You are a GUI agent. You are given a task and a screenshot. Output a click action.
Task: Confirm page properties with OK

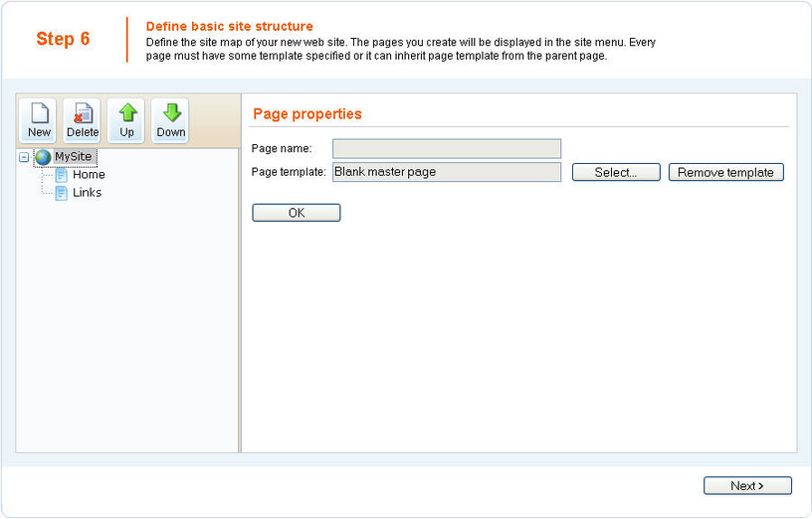point(297,213)
